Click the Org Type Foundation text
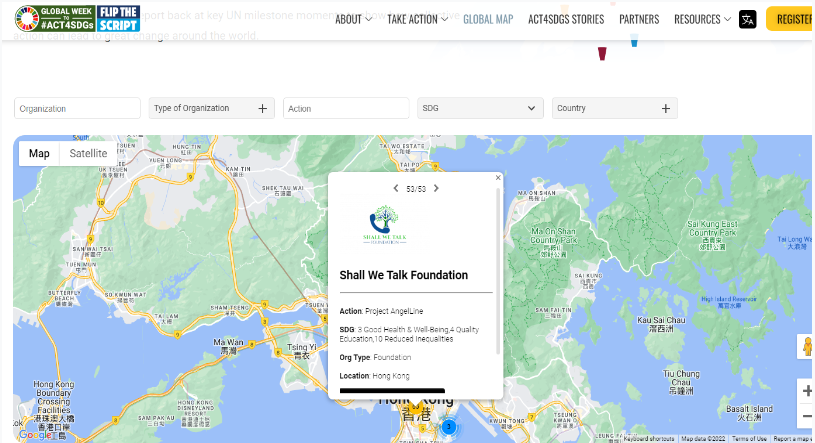This screenshot has height=443, width=815. (375, 357)
